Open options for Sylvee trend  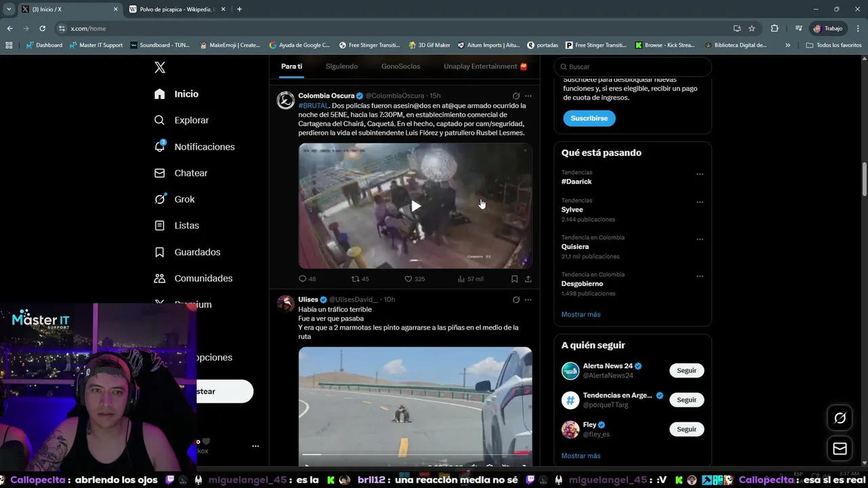pos(700,202)
